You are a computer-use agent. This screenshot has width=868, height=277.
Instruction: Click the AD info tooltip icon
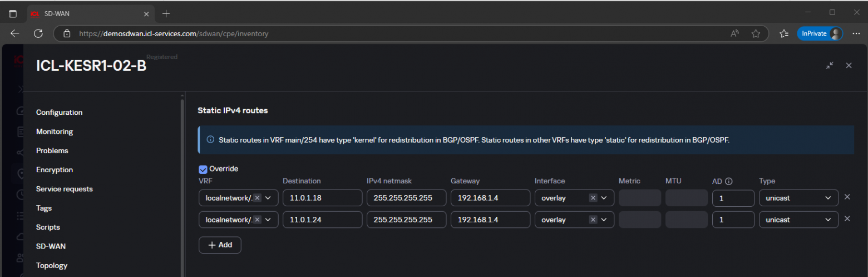coord(729,181)
